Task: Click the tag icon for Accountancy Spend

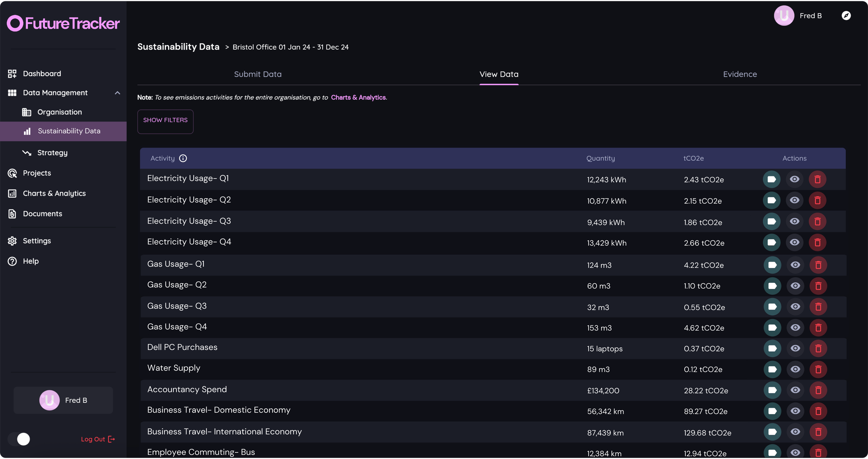Action: pos(772,390)
